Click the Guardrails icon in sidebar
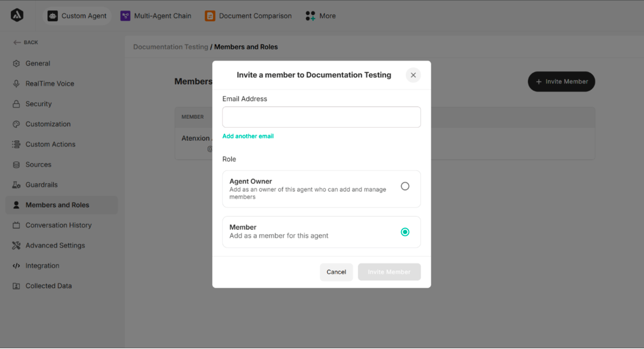The image size is (644, 349). (16, 185)
